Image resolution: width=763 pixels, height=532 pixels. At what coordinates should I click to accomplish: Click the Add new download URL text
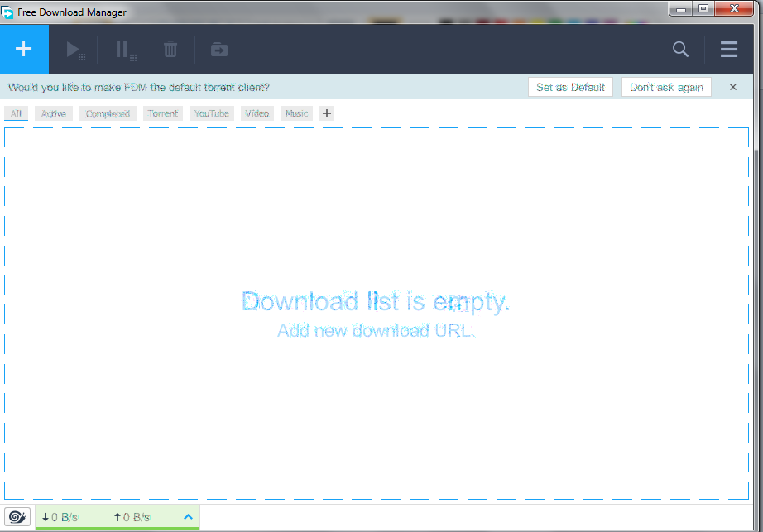pos(376,331)
